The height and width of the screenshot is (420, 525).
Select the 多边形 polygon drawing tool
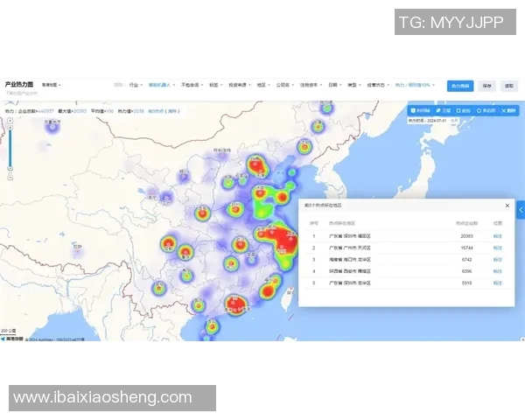(x=486, y=110)
